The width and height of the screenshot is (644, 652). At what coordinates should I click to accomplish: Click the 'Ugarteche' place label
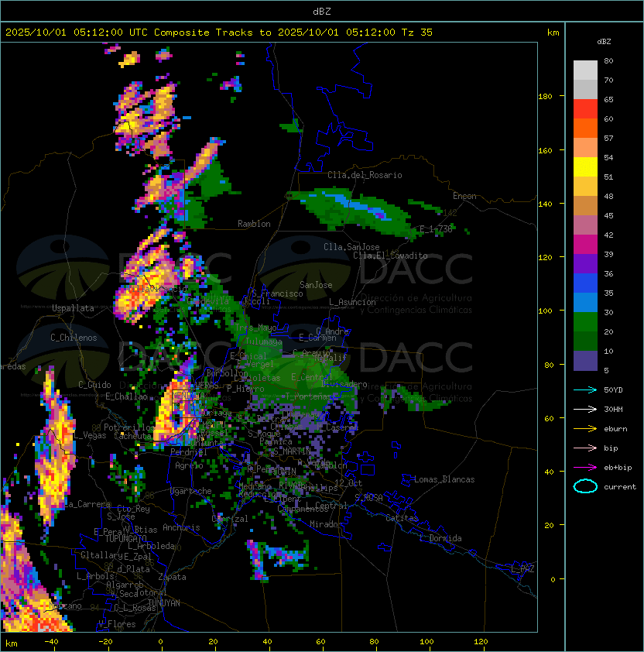tap(191, 491)
